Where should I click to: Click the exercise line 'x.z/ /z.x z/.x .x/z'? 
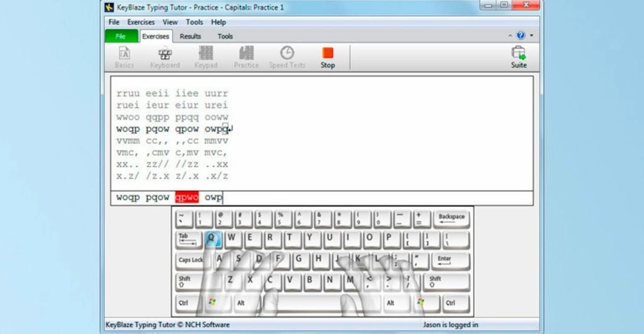pos(172,176)
